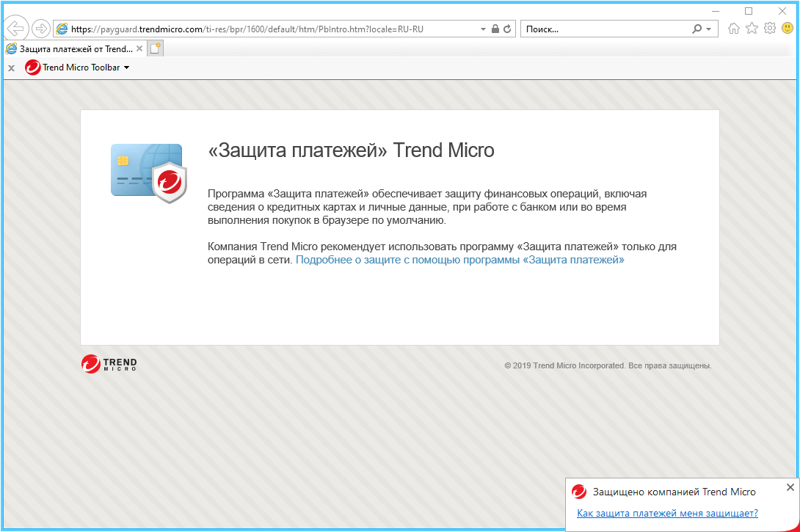The height and width of the screenshot is (532, 800).
Task: Open the Home page icon
Action: [x=734, y=29]
